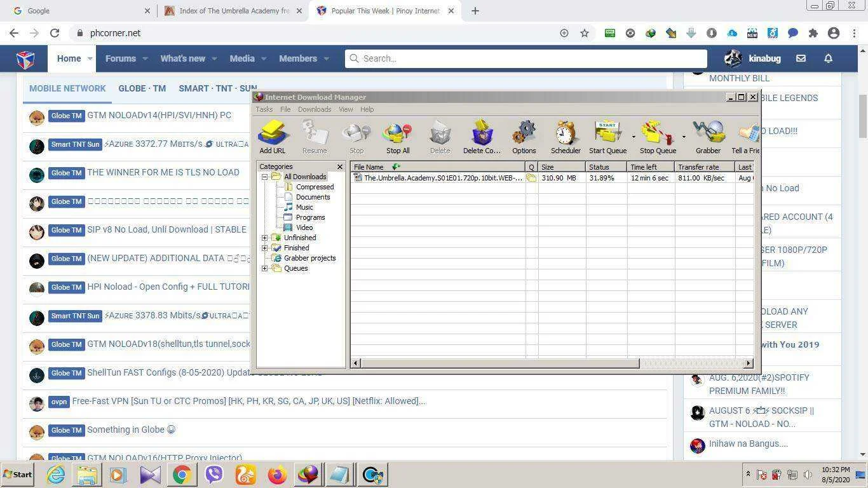The width and height of the screenshot is (868, 488).
Task: Open the Downloads menu in IDM
Action: 315,109
